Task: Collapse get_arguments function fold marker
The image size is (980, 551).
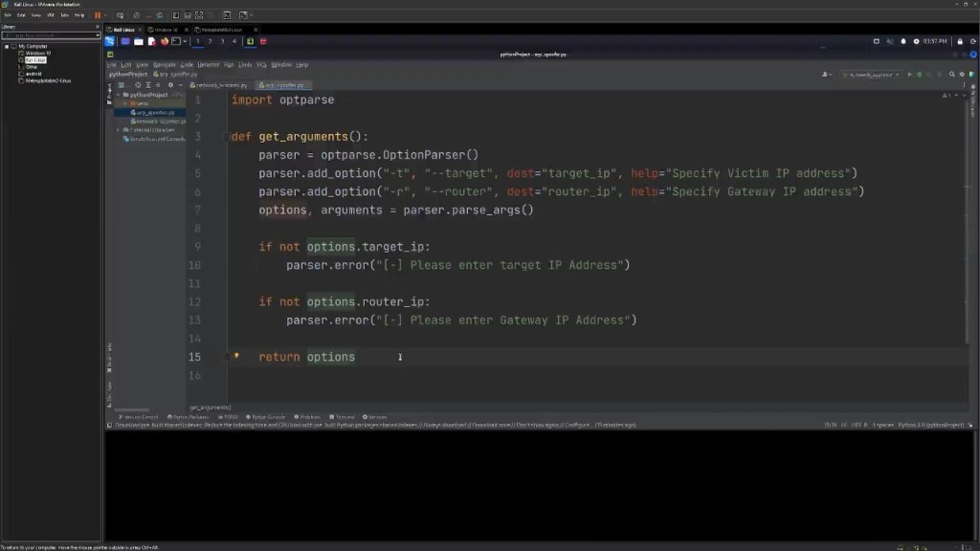Action: tap(226, 136)
